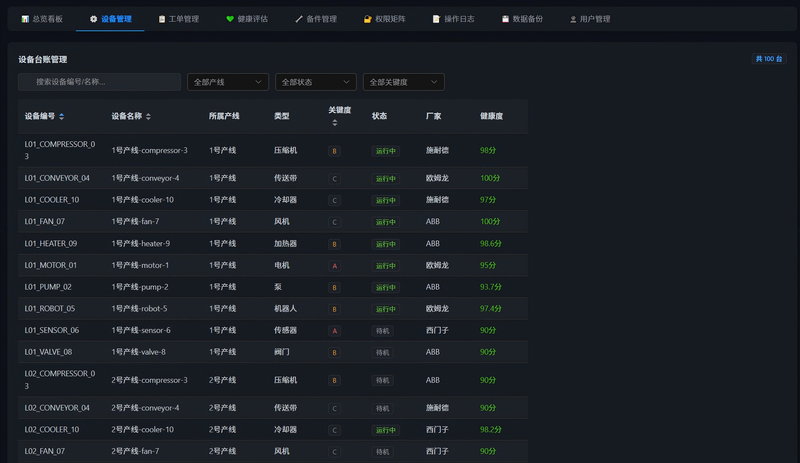Click 运行中 status of L02_COOLER_10
The image size is (800, 463).
click(x=386, y=430)
